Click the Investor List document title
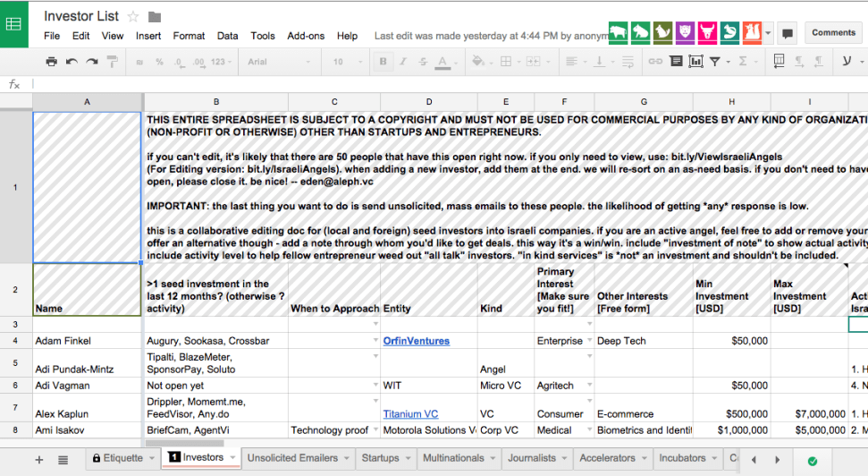868x476 pixels. (81, 16)
